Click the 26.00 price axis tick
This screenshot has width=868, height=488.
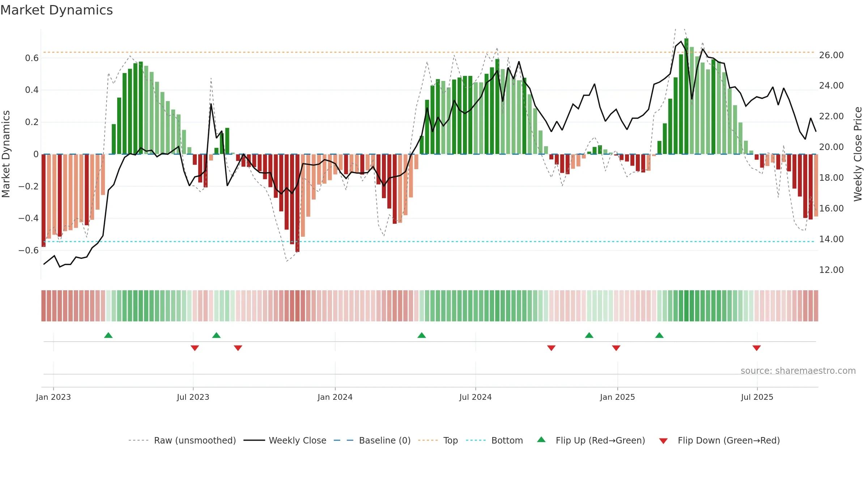(x=831, y=55)
